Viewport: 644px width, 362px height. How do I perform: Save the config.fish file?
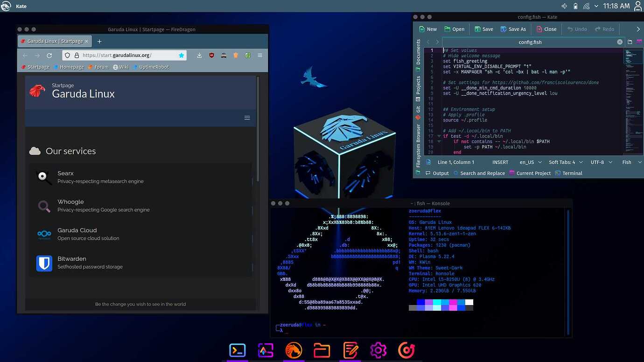click(483, 29)
